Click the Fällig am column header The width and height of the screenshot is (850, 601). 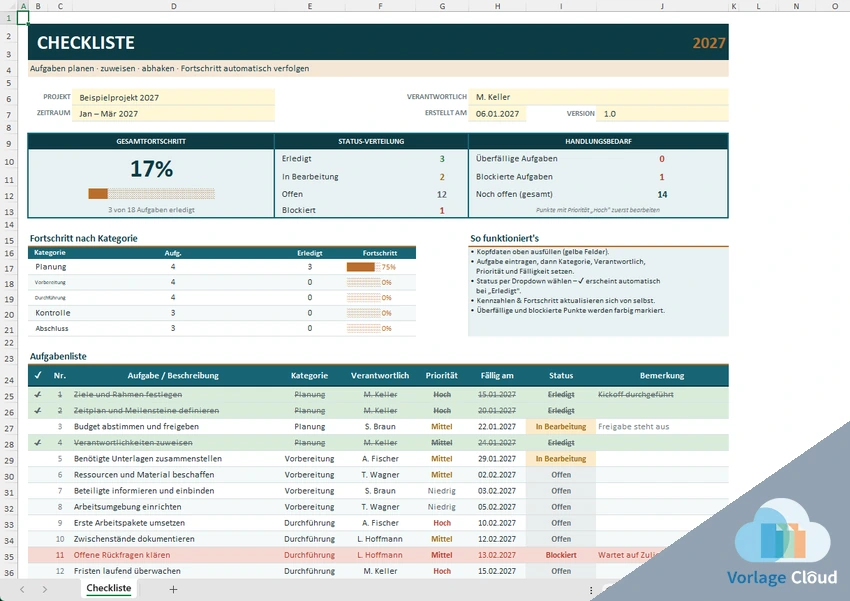497,376
